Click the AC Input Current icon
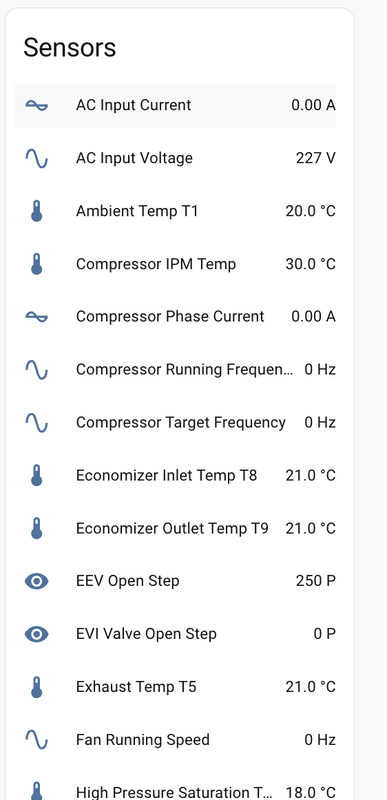Screen dimensions: 387x800 37,105
